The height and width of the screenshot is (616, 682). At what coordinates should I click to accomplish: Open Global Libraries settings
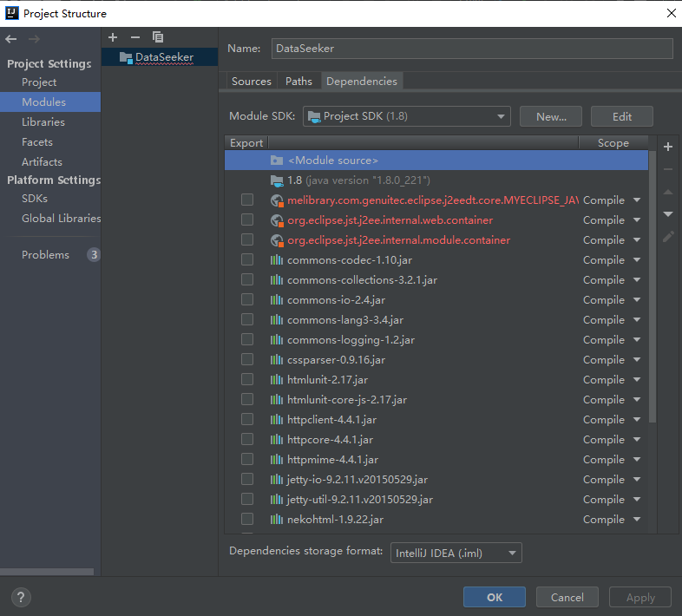click(61, 219)
